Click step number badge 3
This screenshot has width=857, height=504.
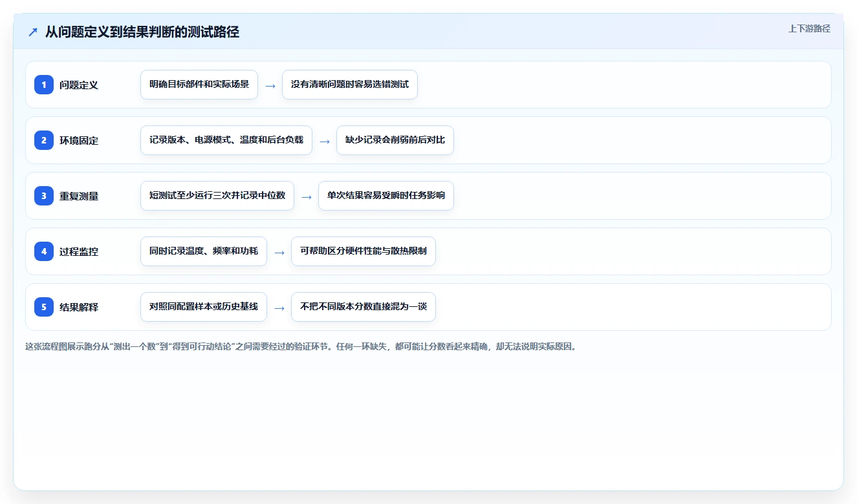[x=44, y=196]
